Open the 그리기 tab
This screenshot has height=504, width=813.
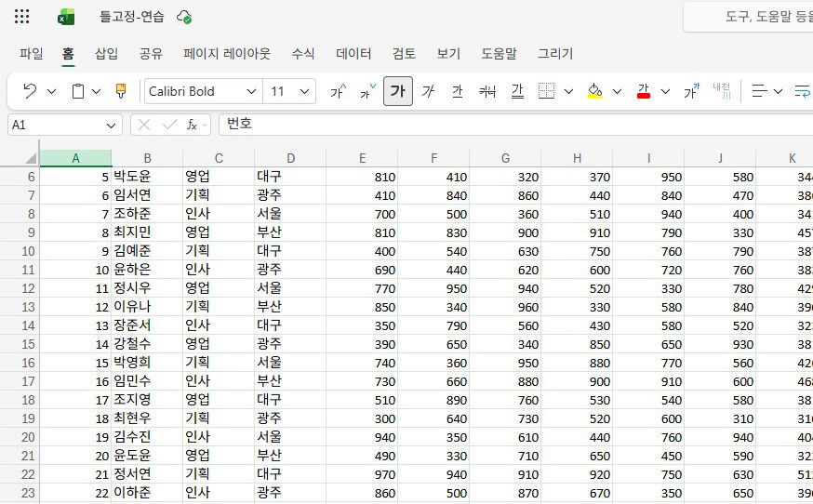point(555,53)
